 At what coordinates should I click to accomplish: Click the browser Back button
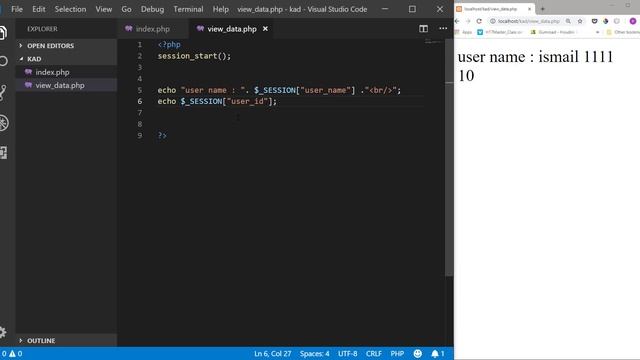point(457,21)
